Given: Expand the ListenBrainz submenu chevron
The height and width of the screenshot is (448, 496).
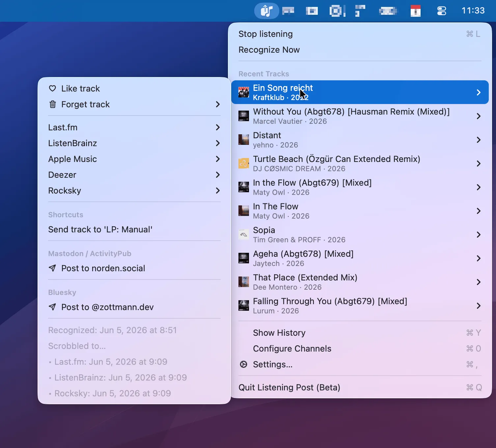Looking at the screenshot, I should coord(218,143).
